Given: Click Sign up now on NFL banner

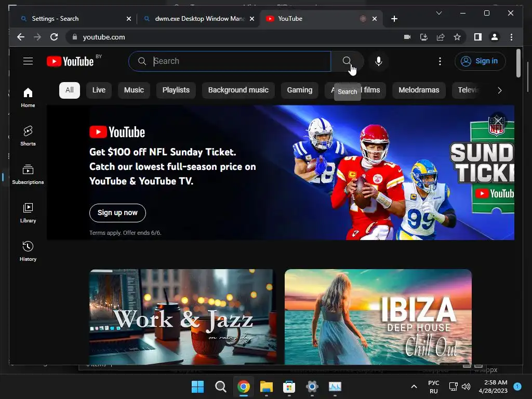Looking at the screenshot, I should tap(118, 212).
